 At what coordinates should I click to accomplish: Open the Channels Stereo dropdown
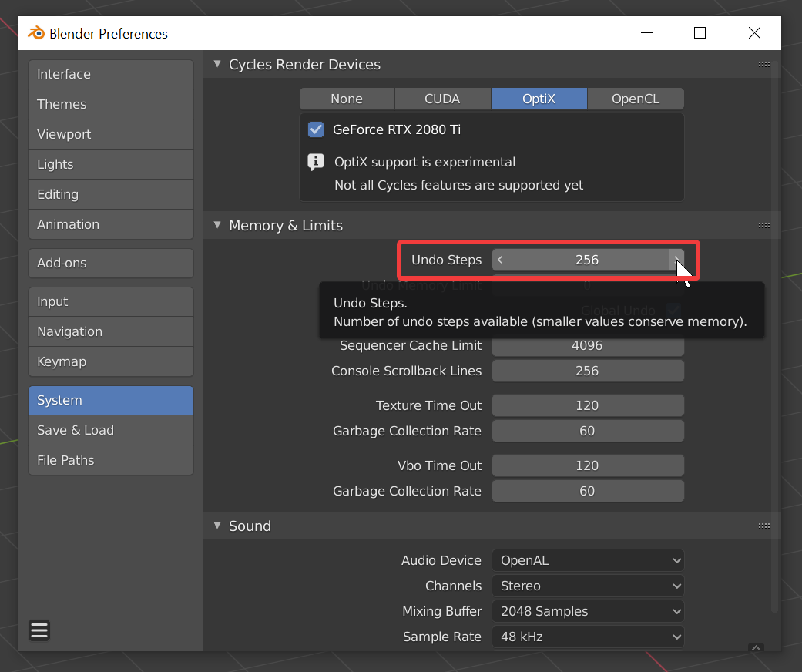(588, 586)
